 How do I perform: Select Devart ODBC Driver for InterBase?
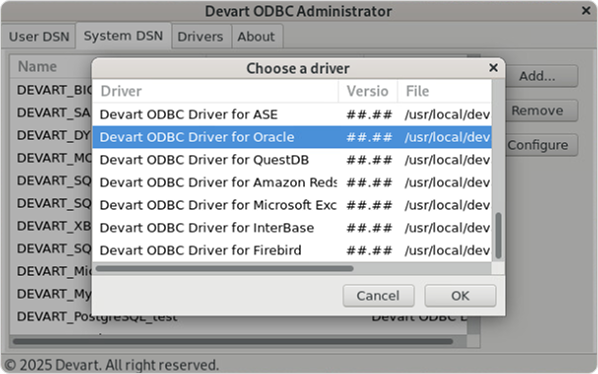[x=292, y=228]
